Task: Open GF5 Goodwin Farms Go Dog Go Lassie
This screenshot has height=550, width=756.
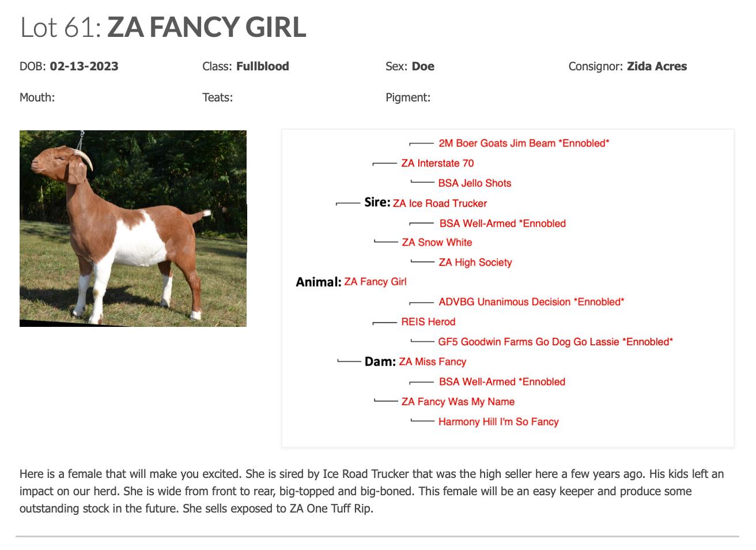Action: (x=555, y=342)
